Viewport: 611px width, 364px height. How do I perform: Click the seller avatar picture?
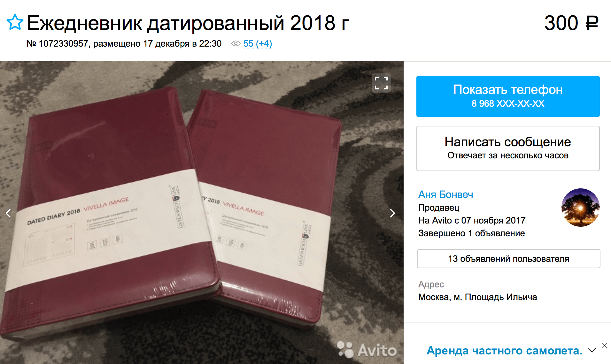point(580,208)
